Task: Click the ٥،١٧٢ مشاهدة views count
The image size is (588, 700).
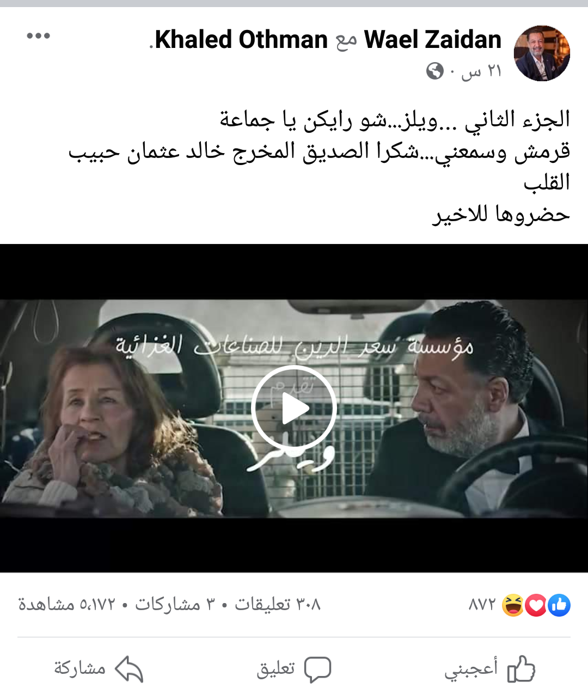Action: [67, 605]
